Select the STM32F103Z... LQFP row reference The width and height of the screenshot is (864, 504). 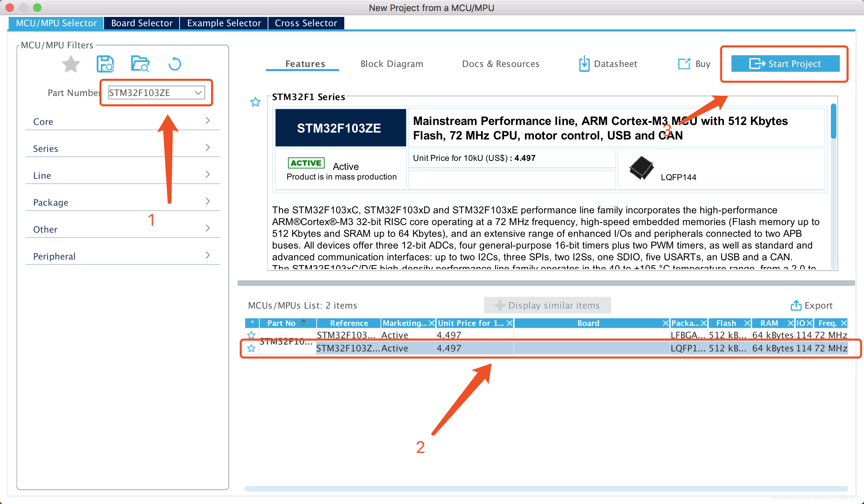point(348,348)
